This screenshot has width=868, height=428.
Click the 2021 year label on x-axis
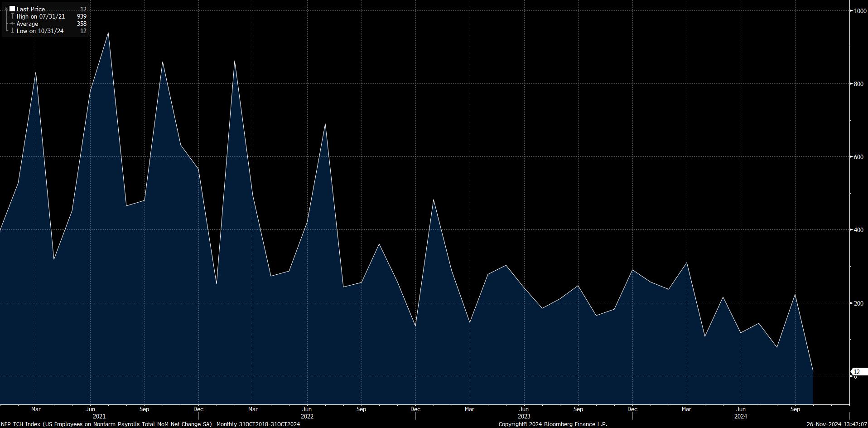click(x=99, y=416)
